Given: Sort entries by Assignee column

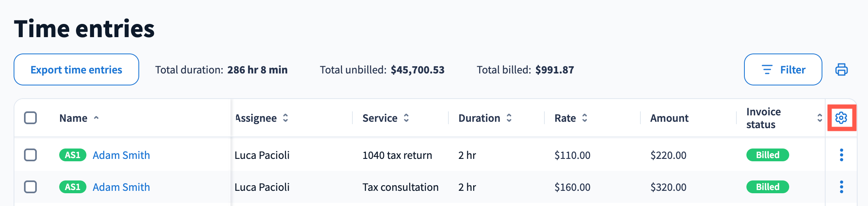Looking at the screenshot, I should pos(285,118).
